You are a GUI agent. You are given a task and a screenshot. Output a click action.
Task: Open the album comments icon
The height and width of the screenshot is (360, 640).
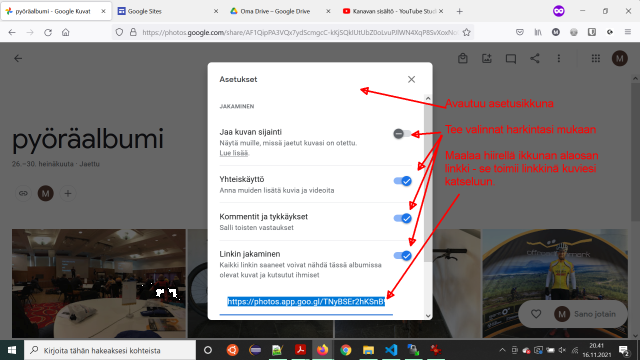(511, 59)
